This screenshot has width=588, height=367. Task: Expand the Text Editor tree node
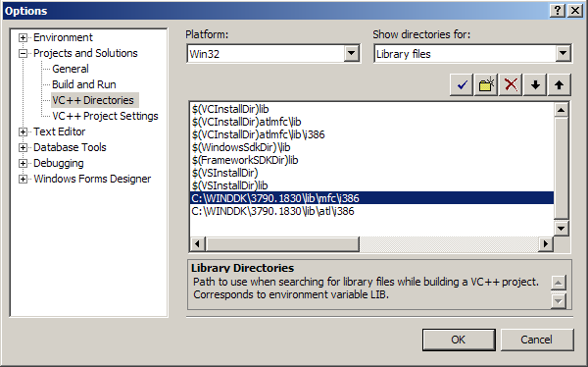[x=23, y=131]
